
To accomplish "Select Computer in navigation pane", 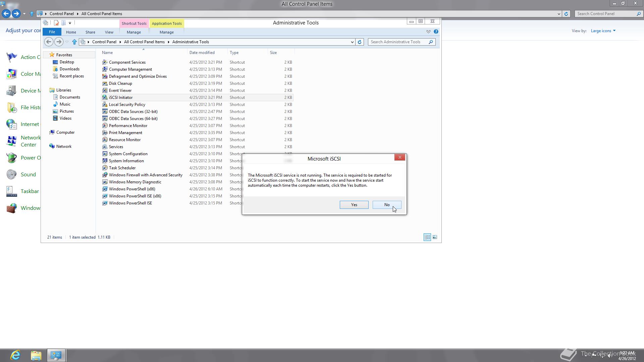I will coord(65,132).
